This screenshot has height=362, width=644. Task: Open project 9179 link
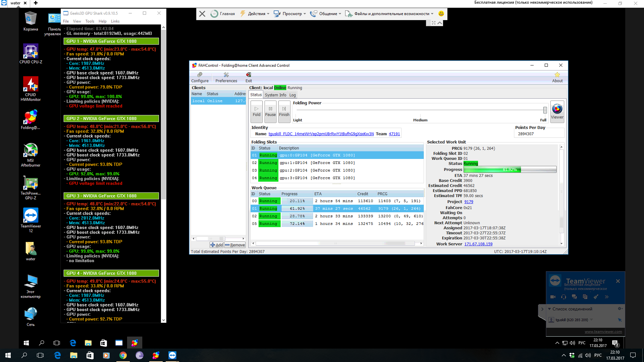click(x=469, y=202)
